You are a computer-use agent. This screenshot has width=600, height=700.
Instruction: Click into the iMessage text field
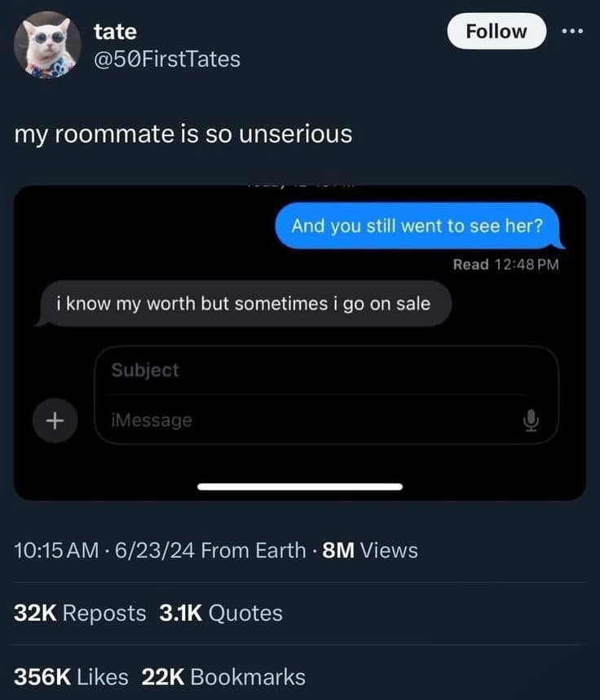pos(310,420)
